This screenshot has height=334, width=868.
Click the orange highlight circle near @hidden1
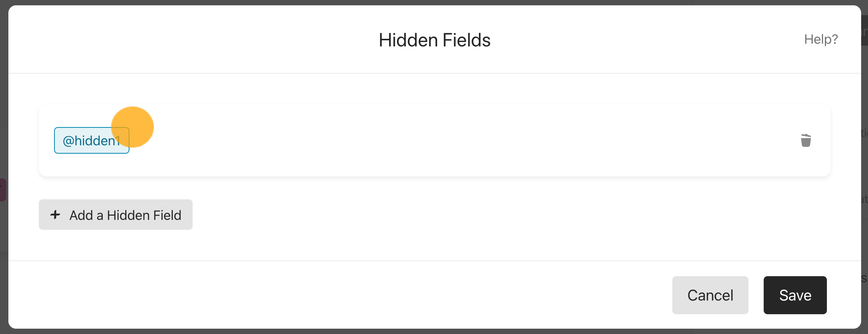click(x=132, y=127)
